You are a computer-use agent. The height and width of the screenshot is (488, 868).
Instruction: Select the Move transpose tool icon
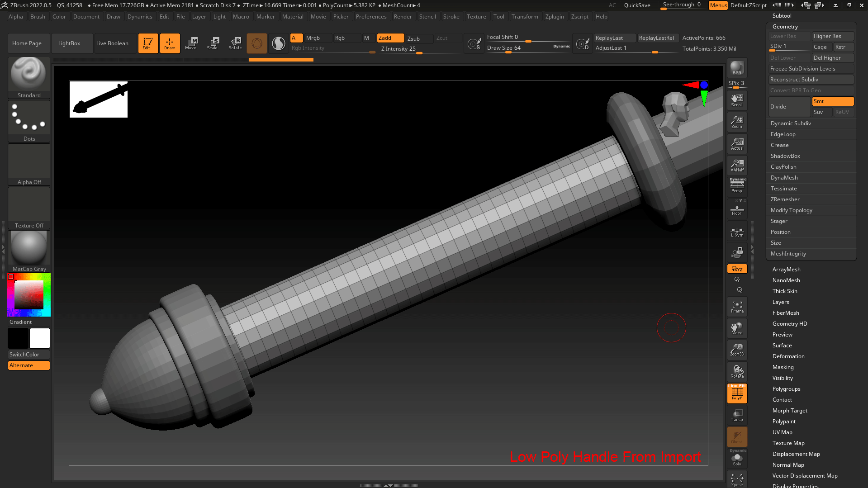coord(191,43)
